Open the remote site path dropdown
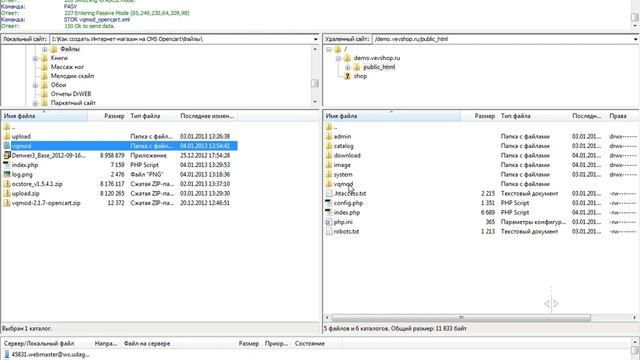The image size is (640, 360). tap(635, 39)
